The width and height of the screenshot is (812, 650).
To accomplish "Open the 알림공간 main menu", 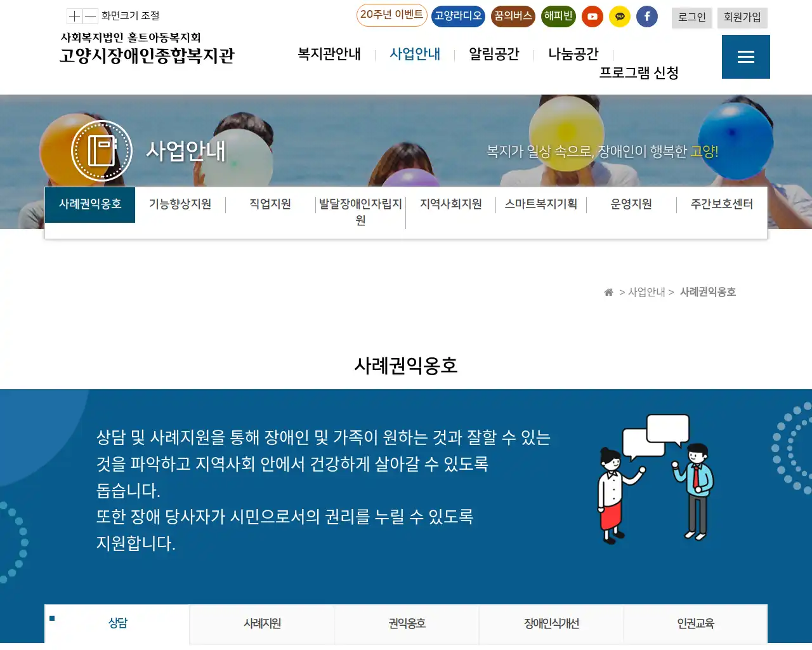I will [494, 54].
